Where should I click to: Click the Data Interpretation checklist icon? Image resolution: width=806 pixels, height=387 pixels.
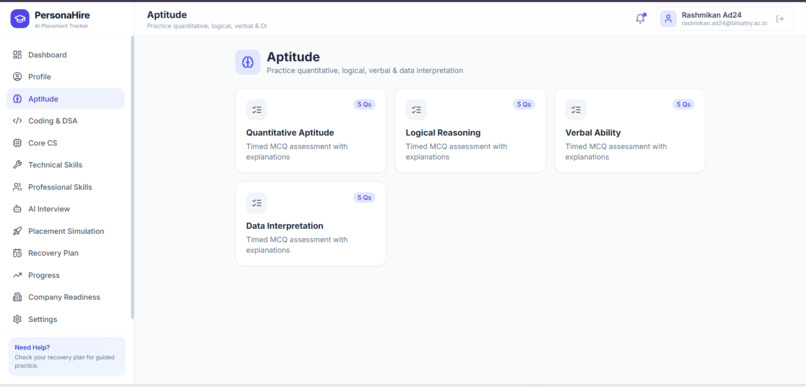tap(257, 202)
